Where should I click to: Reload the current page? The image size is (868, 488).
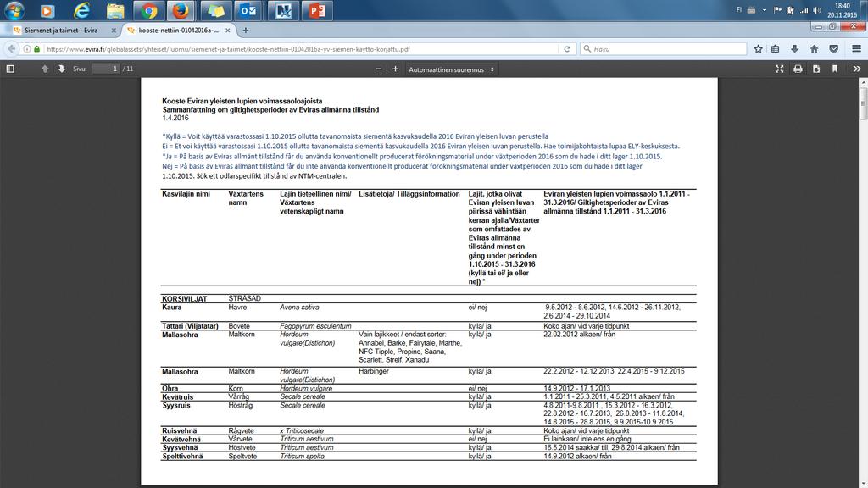point(567,48)
